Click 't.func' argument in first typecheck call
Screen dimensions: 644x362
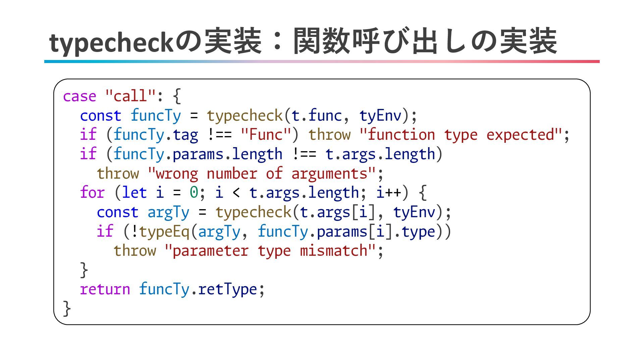(316, 116)
